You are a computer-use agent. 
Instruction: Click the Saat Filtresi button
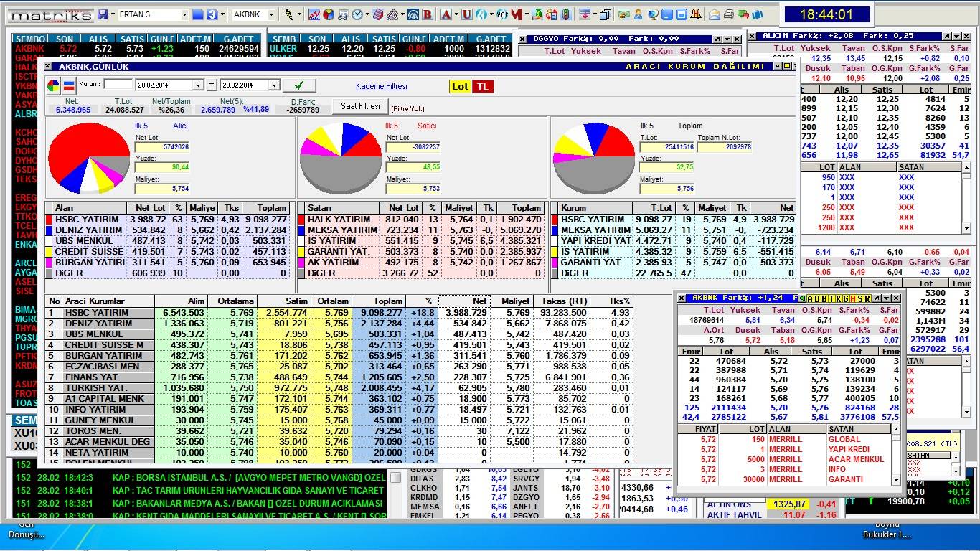tap(360, 106)
